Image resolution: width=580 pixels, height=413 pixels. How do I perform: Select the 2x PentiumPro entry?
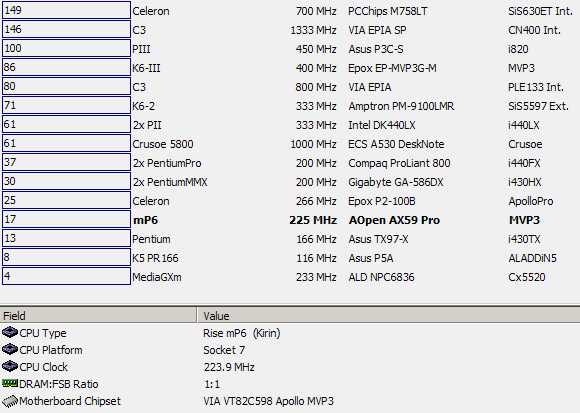167,163
